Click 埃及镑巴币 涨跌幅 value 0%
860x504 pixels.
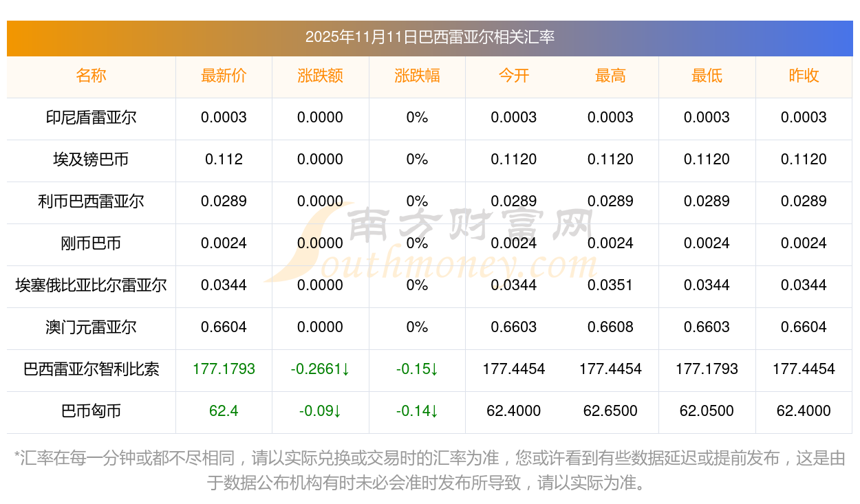coord(417,160)
